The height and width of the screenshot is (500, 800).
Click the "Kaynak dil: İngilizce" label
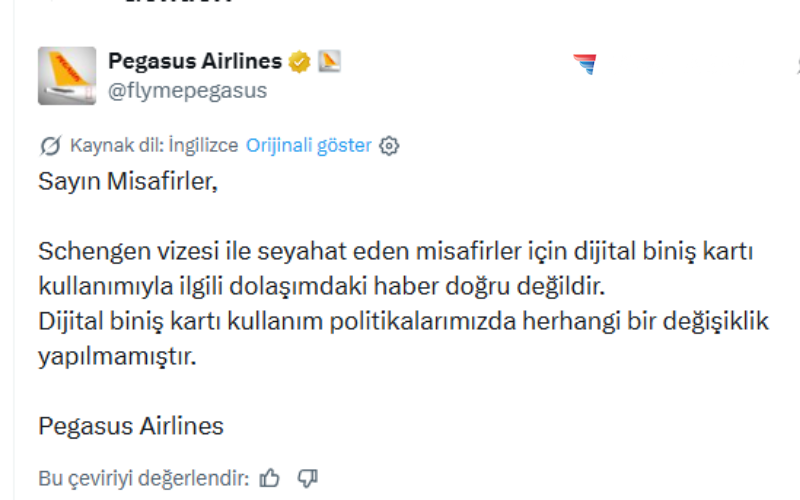(154, 145)
